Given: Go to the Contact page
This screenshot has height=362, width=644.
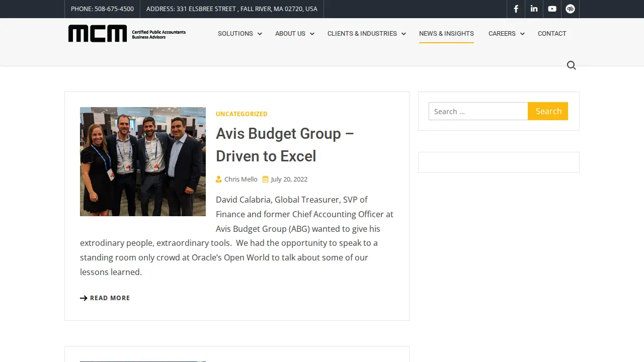Looking at the screenshot, I should tap(552, 34).
